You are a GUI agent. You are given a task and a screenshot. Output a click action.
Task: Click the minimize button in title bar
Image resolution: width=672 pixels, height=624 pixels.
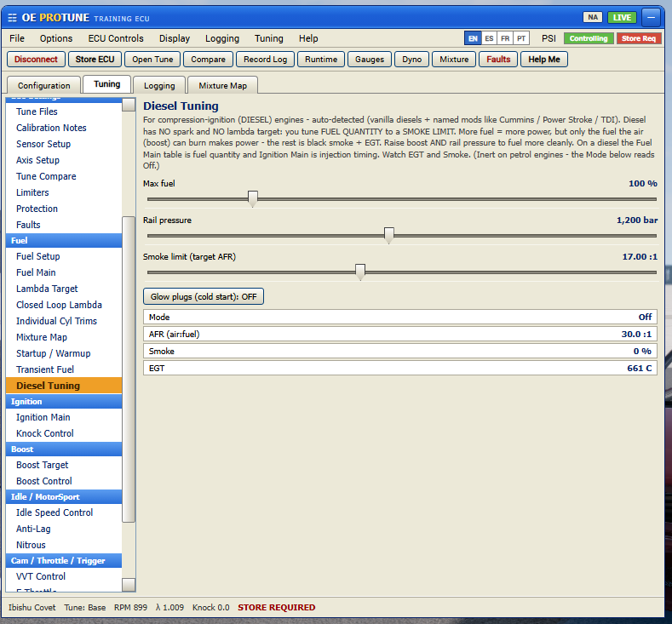coord(651,18)
